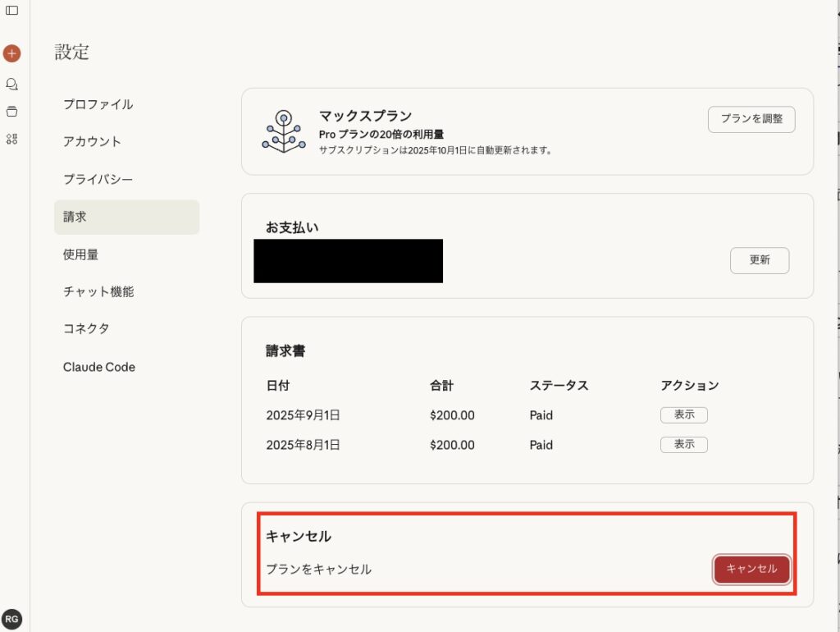
Task: View the 2025年8月1日 invoice via 表示
Action: (683, 445)
